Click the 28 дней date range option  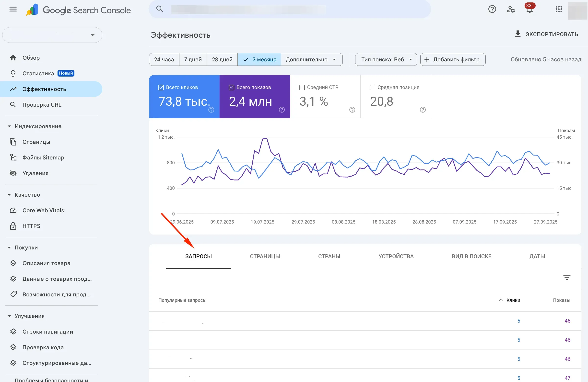click(222, 59)
